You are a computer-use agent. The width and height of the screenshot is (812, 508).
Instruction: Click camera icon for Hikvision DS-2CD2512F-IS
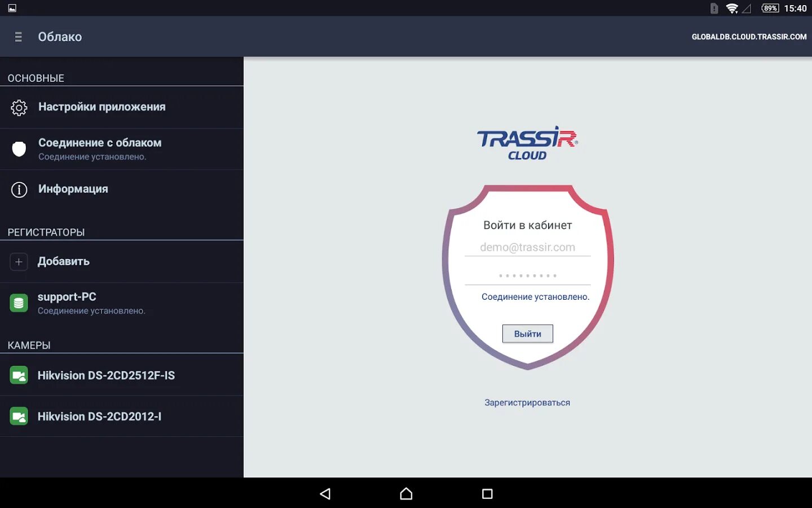pos(19,375)
